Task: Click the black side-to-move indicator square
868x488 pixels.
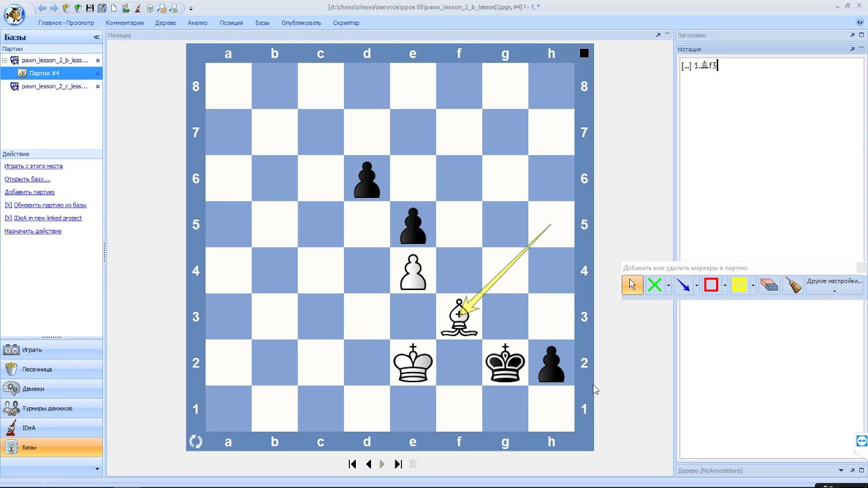Action: 584,53
